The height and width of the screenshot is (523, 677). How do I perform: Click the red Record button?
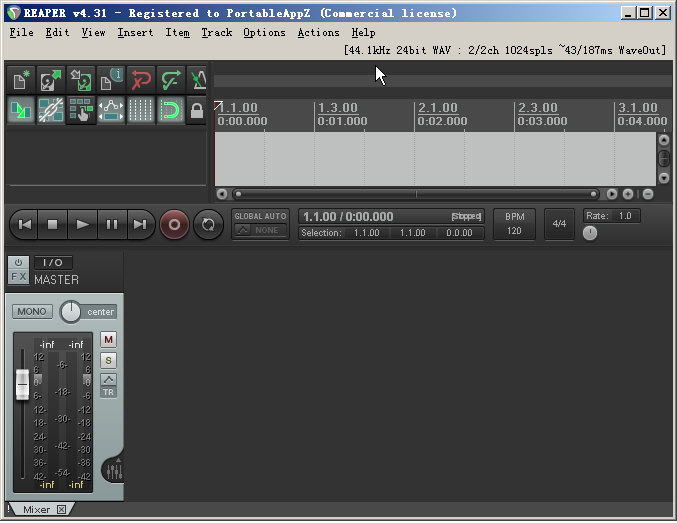[x=174, y=225]
